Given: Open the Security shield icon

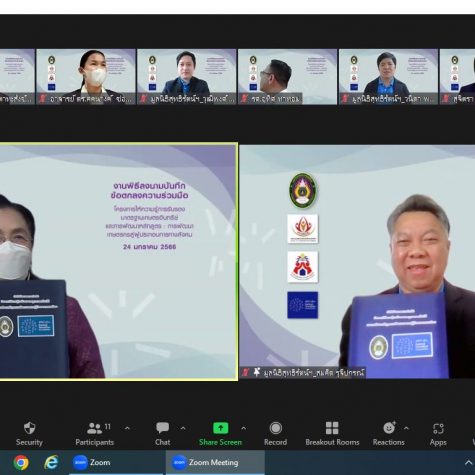Looking at the screenshot, I should point(29,428).
